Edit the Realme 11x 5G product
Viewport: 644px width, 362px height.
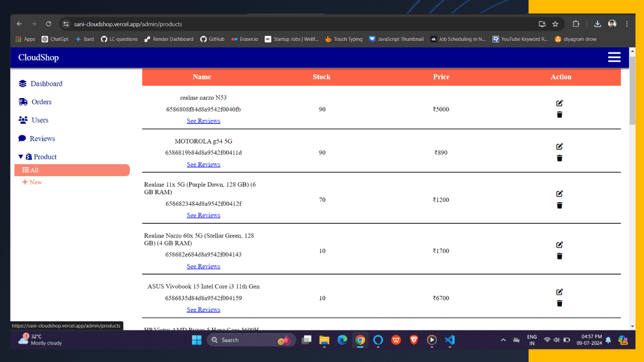point(559,194)
